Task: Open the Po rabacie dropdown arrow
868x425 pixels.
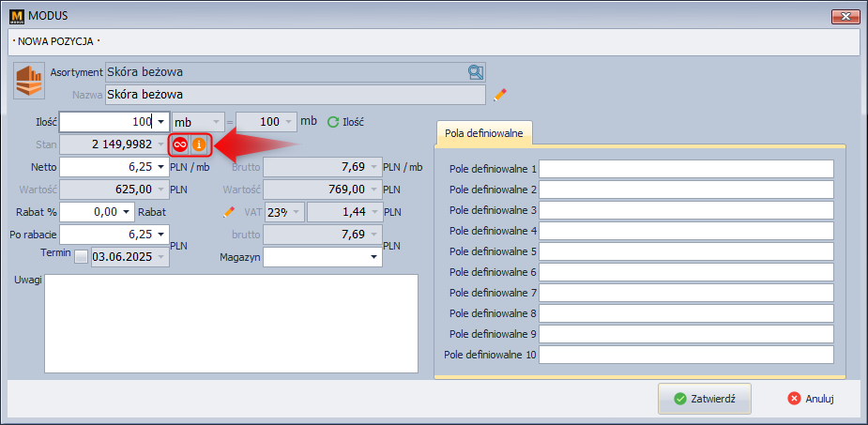Action: tap(161, 234)
